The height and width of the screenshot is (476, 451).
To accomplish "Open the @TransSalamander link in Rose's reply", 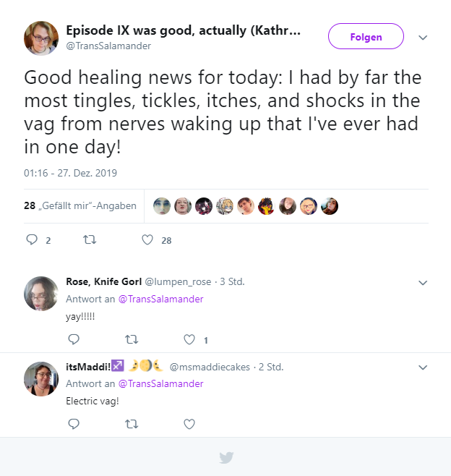I will 160,299.
